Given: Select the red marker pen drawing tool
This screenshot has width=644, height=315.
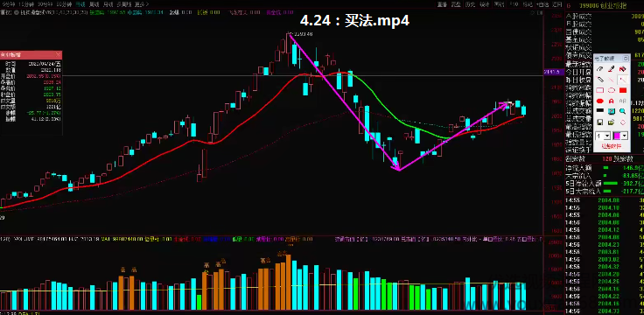Looking at the screenshot, I should tap(612, 68).
